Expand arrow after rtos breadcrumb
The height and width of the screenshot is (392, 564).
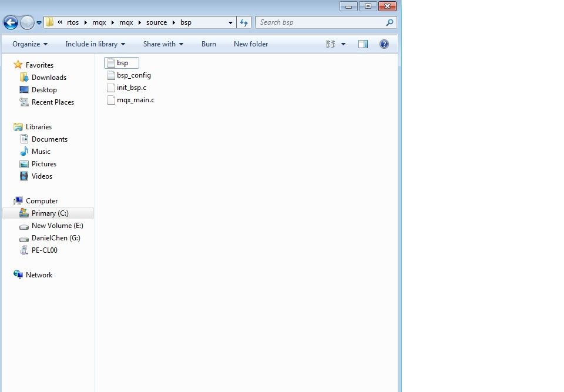click(x=86, y=22)
